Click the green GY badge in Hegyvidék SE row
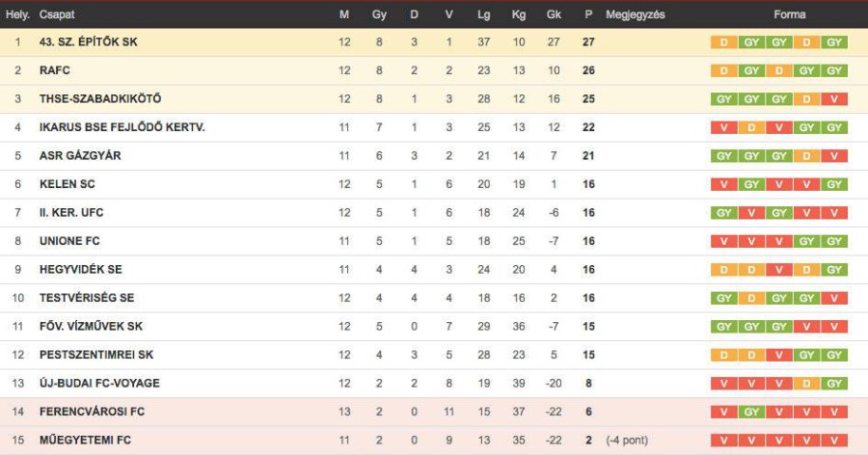Image resolution: width=868 pixels, height=455 pixels. click(x=835, y=270)
